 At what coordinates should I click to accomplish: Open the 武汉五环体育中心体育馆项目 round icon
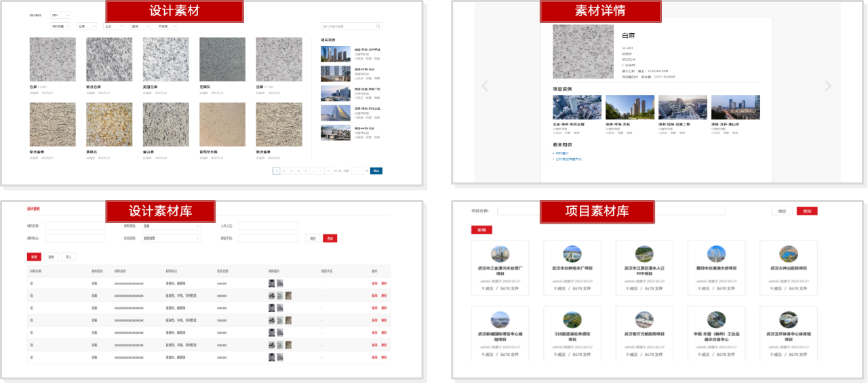click(x=788, y=320)
